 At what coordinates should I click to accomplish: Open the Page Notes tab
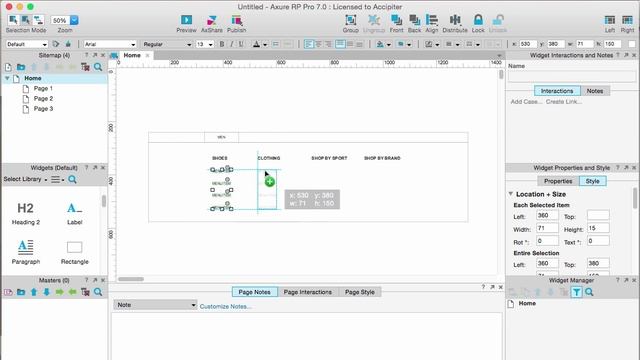pos(254,292)
